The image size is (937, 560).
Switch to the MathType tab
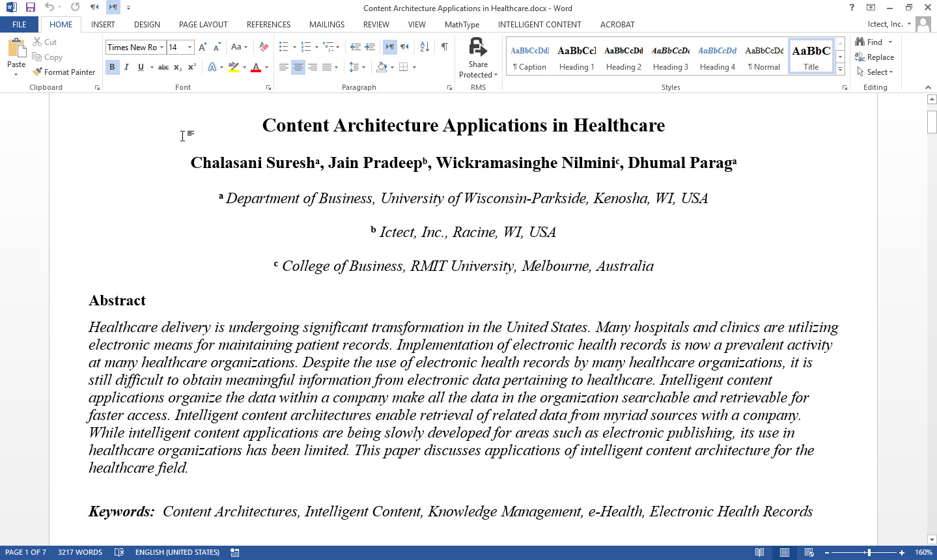tap(462, 25)
